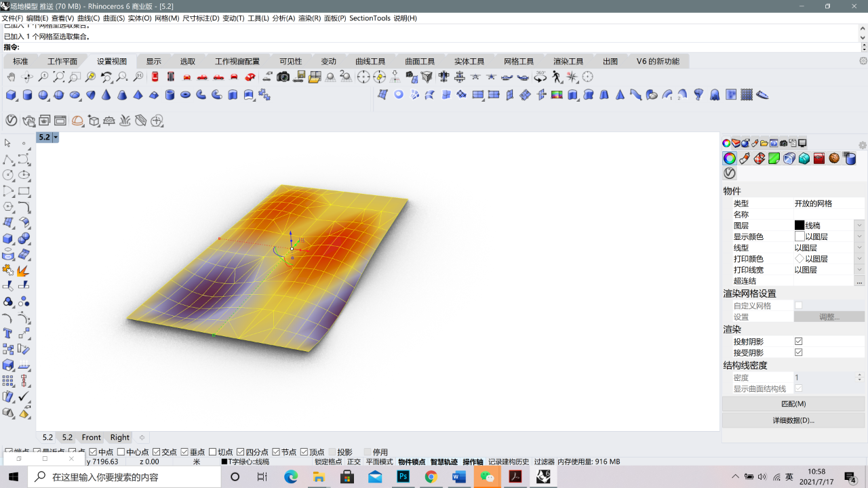Choose the Torus solid tool
The image size is (868, 488).
tap(186, 95)
